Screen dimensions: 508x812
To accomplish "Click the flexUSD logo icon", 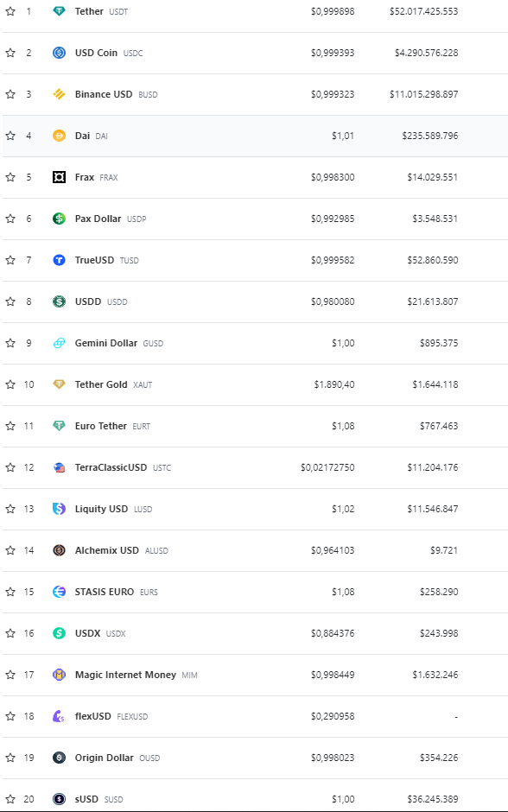I will [x=59, y=715].
